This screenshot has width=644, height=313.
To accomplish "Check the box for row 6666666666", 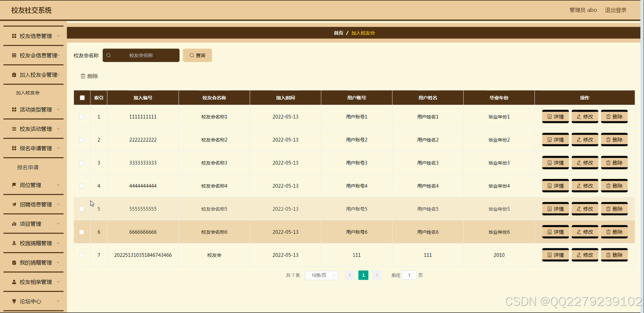I will point(82,232).
